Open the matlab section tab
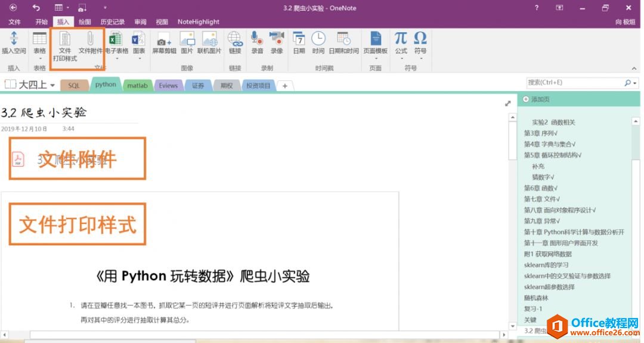Image resolution: width=644 pixels, height=343 pixels. [137, 86]
